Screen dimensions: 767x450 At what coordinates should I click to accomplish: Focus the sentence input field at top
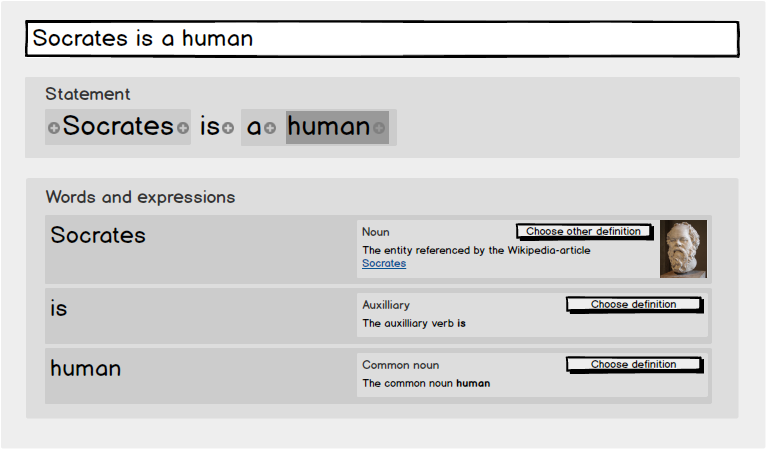click(x=382, y=39)
